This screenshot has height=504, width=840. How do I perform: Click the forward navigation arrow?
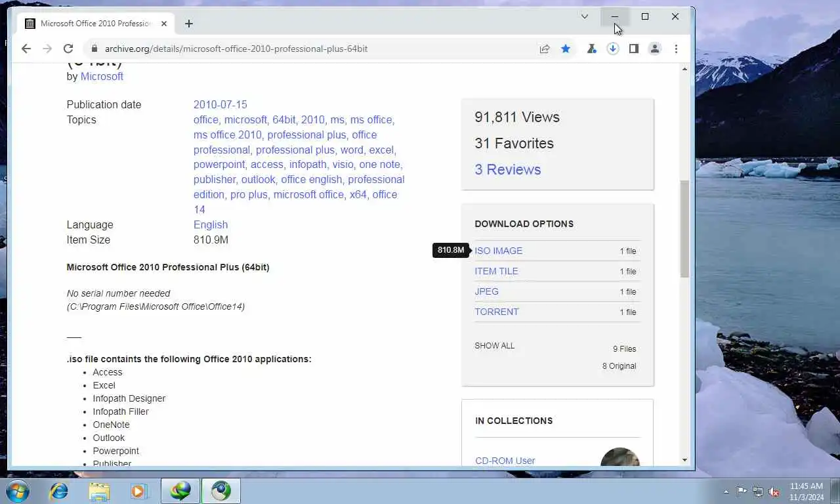coord(47,49)
